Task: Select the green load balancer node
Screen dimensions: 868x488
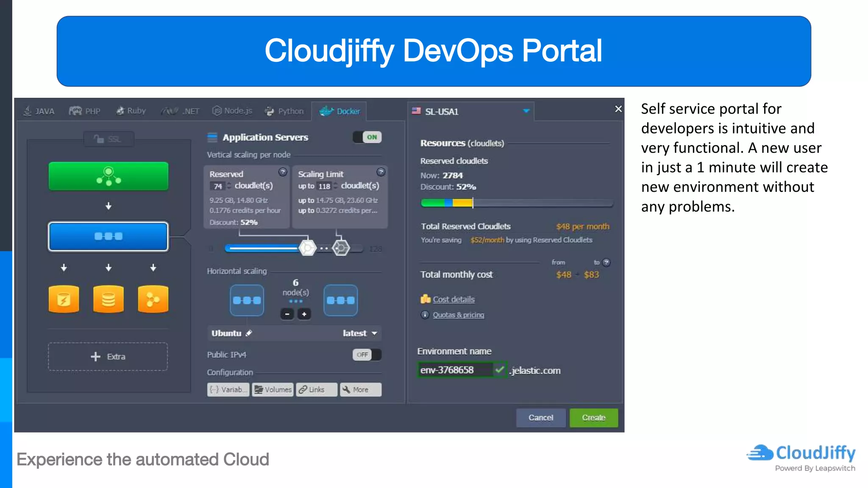Action: (x=108, y=176)
